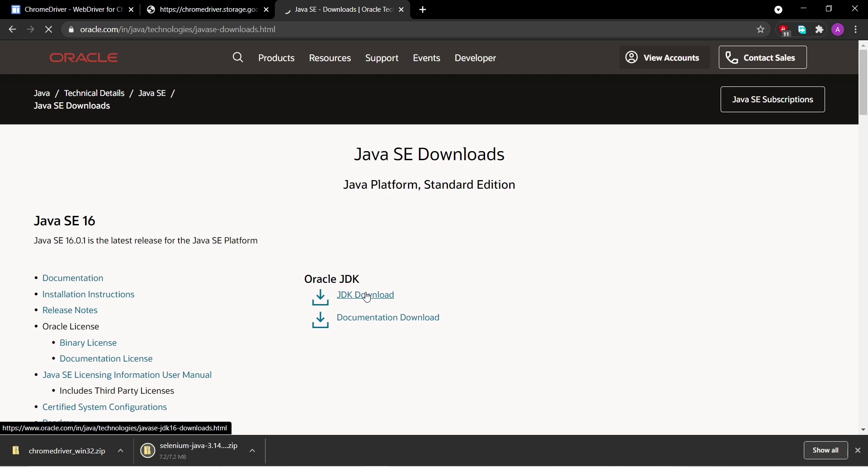Click the Java breadcrumb link

[42, 94]
